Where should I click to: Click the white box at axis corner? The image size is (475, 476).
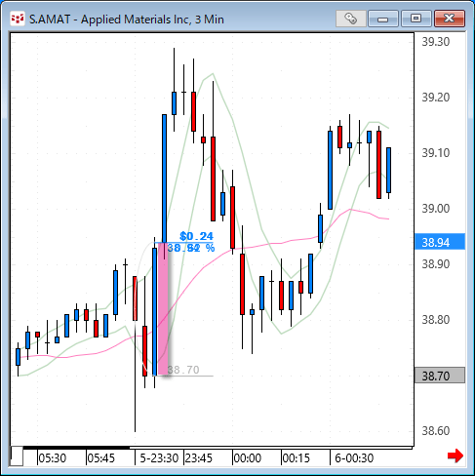[17, 456]
